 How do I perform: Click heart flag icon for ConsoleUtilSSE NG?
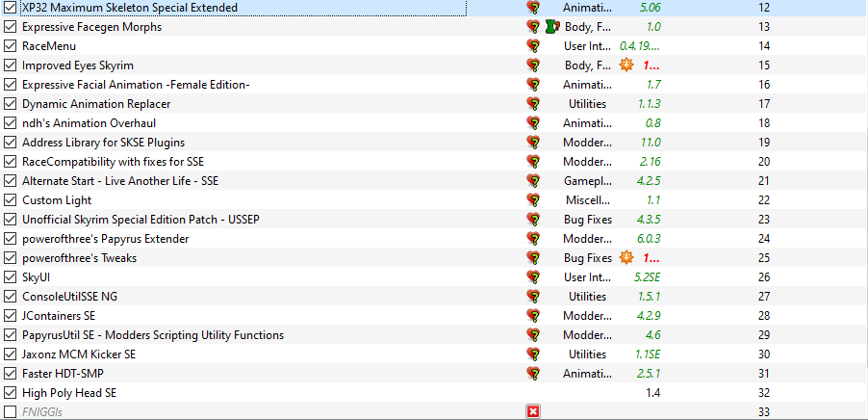pyautogui.click(x=533, y=297)
